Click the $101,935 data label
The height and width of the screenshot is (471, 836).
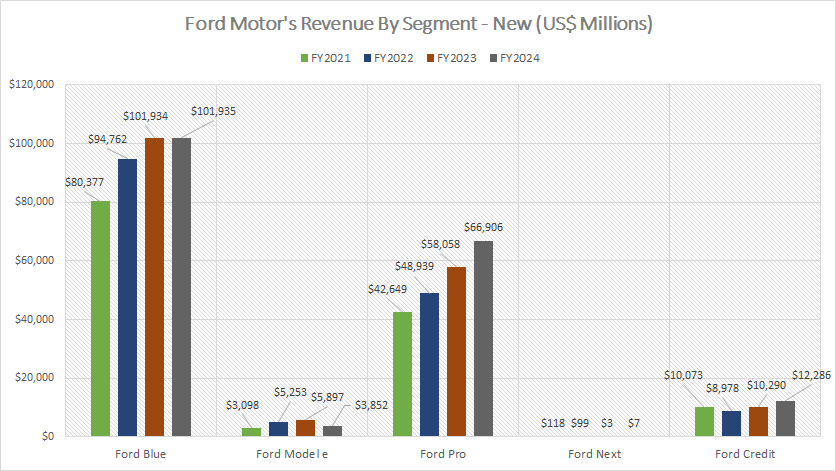[x=213, y=111]
